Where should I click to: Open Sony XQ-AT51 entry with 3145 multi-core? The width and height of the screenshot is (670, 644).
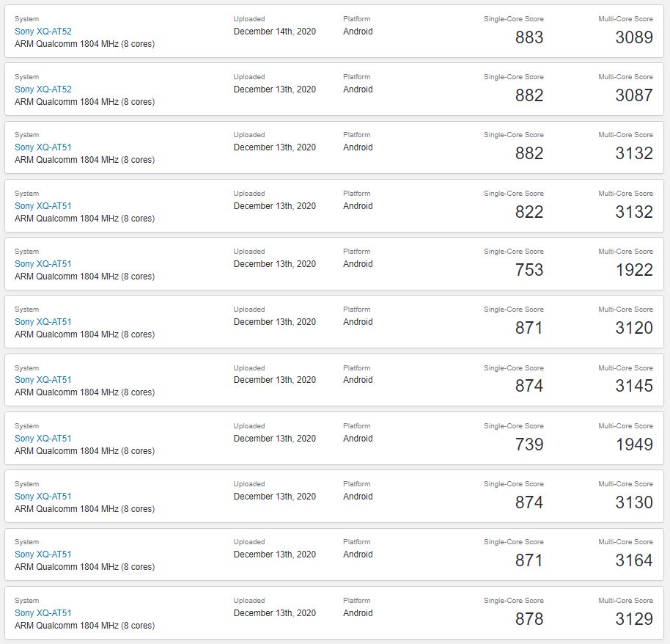(43, 380)
